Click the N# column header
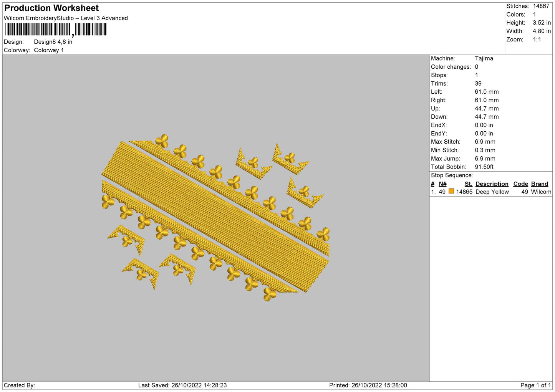This screenshot has width=555, height=392. pyautogui.click(x=442, y=184)
